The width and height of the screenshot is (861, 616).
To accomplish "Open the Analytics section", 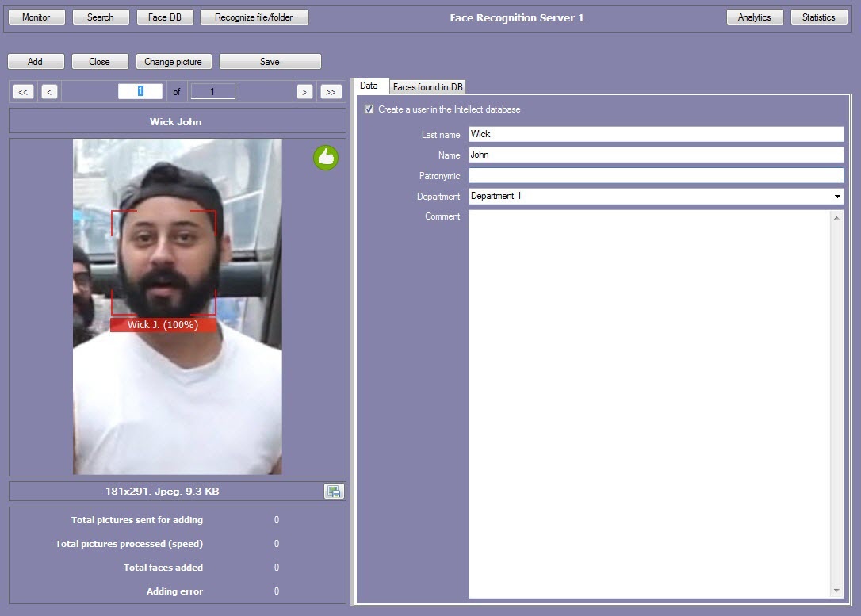I will click(x=754, y=17).
